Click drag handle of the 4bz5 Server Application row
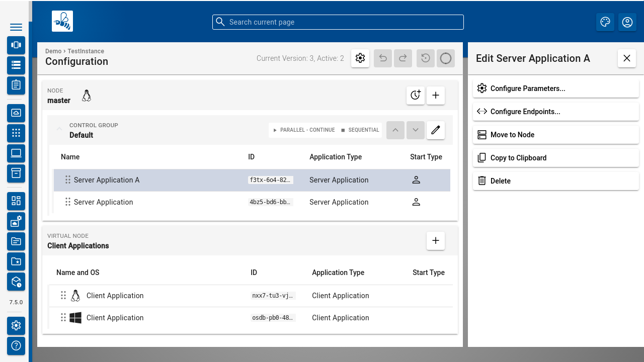Viewport: 644px width, 362px height. pyautogui.click(x=68, y=202)
